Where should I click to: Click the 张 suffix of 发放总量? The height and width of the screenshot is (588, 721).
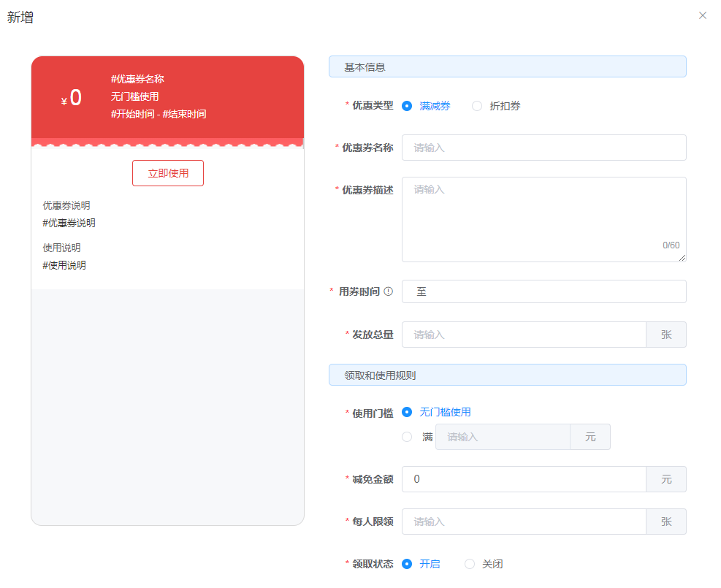pyautogui.click(x=666, y=335)
